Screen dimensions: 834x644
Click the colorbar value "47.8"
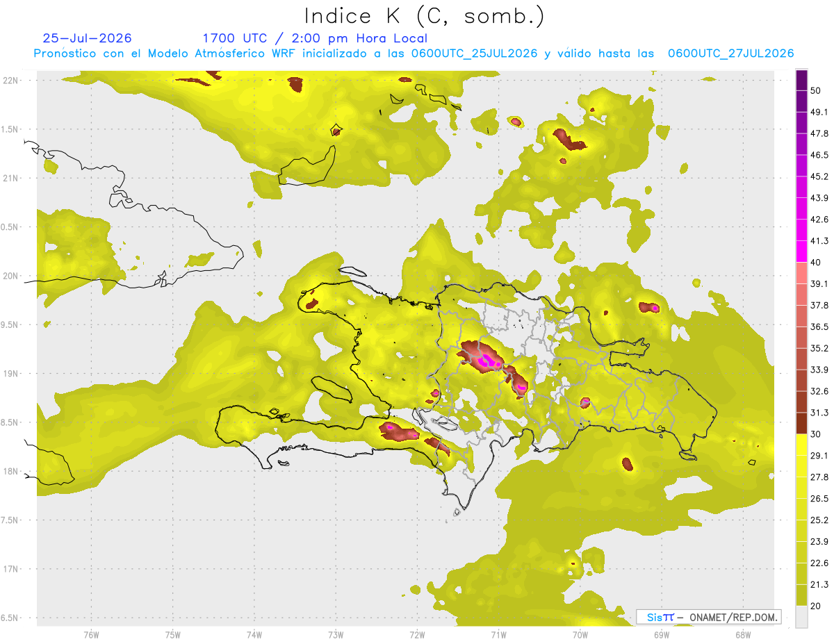(x=819, y=133)
